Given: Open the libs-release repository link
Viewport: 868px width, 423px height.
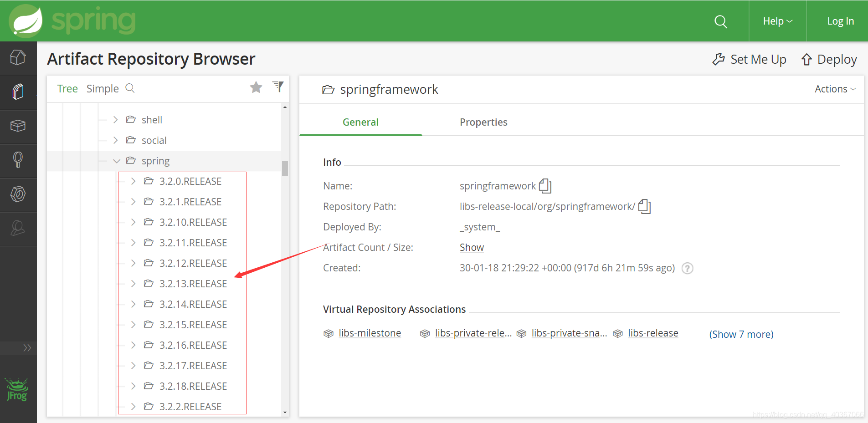Looking at the screenshot, I should point(653,333).
